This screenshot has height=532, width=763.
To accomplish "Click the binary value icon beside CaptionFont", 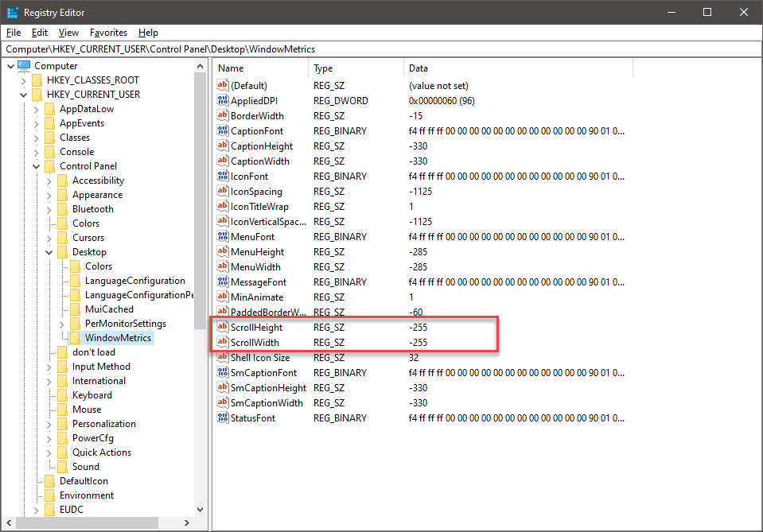I will click(224, 130).
